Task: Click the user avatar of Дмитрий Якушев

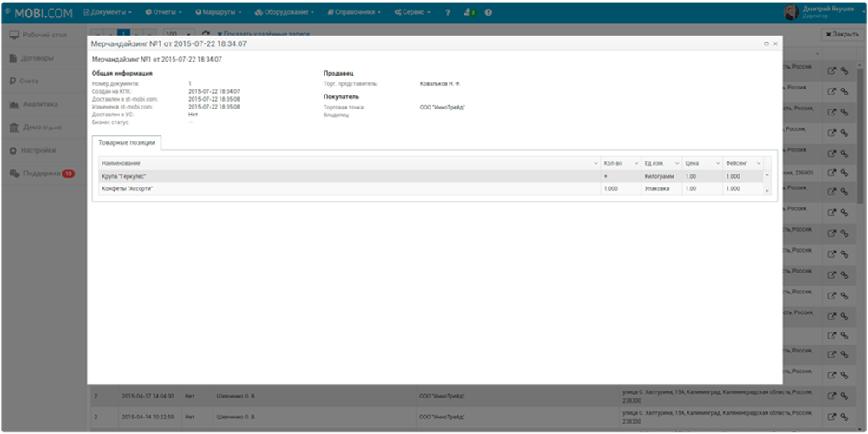Action: [791, 12]
